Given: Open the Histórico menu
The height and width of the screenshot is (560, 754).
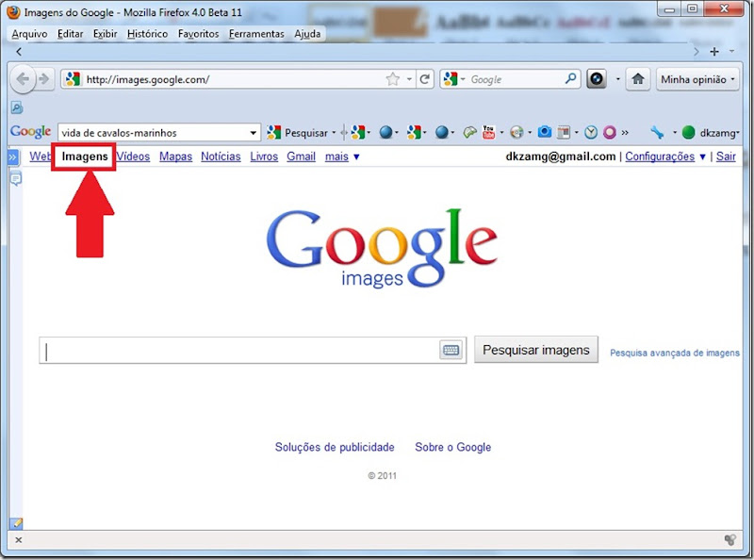Looking at the screenshot, I should (147, 34).
